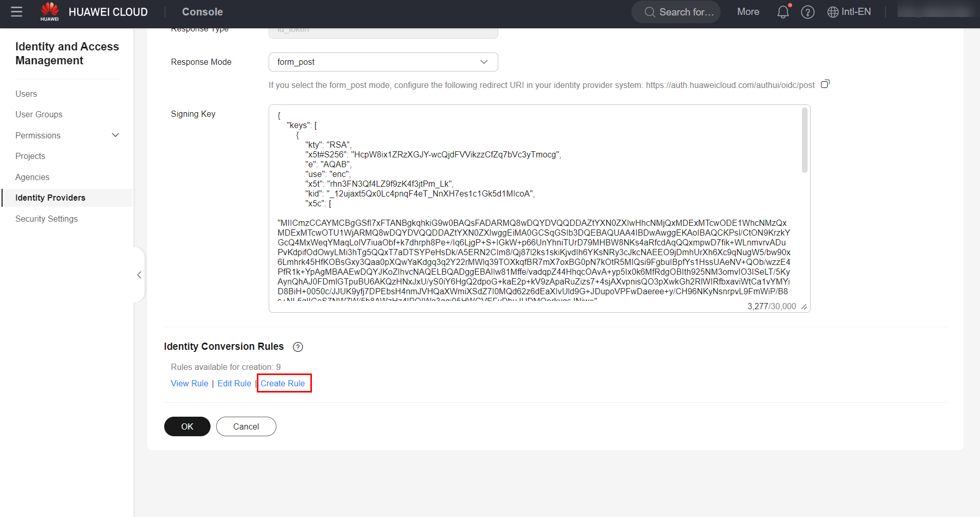Click the Edit Rule link
Screen dimensions: 980x517
234,383
